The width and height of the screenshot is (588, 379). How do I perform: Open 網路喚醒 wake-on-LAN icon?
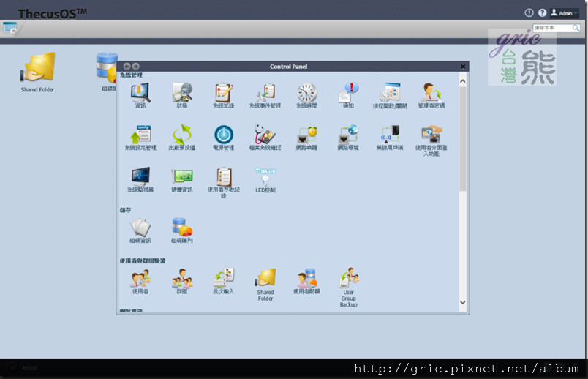point(306,138)
